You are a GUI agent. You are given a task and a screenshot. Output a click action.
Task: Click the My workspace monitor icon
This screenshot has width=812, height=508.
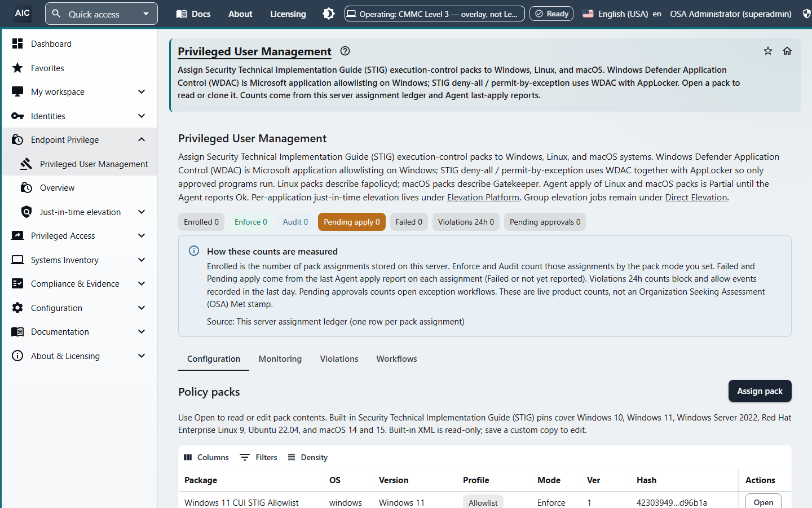17,91
